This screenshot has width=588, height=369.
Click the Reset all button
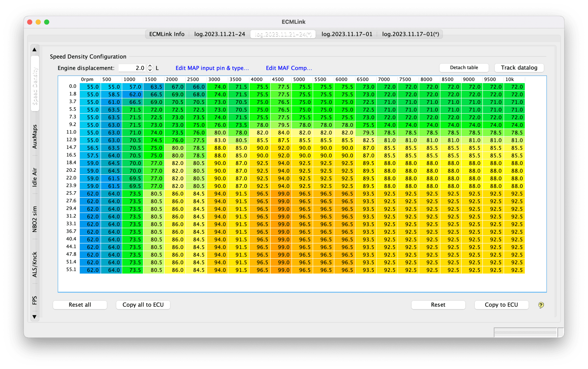pos(80,305)
